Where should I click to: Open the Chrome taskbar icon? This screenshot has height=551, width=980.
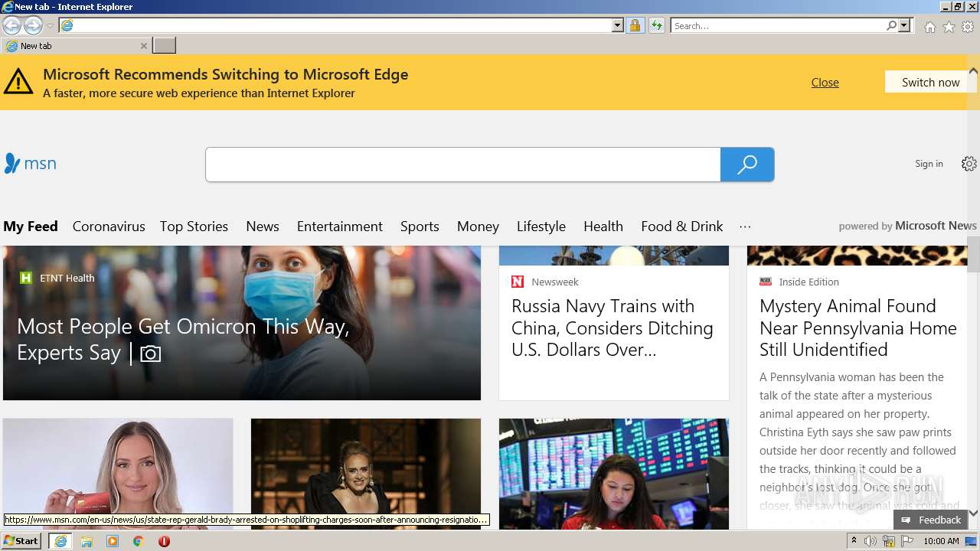(139, 541)
